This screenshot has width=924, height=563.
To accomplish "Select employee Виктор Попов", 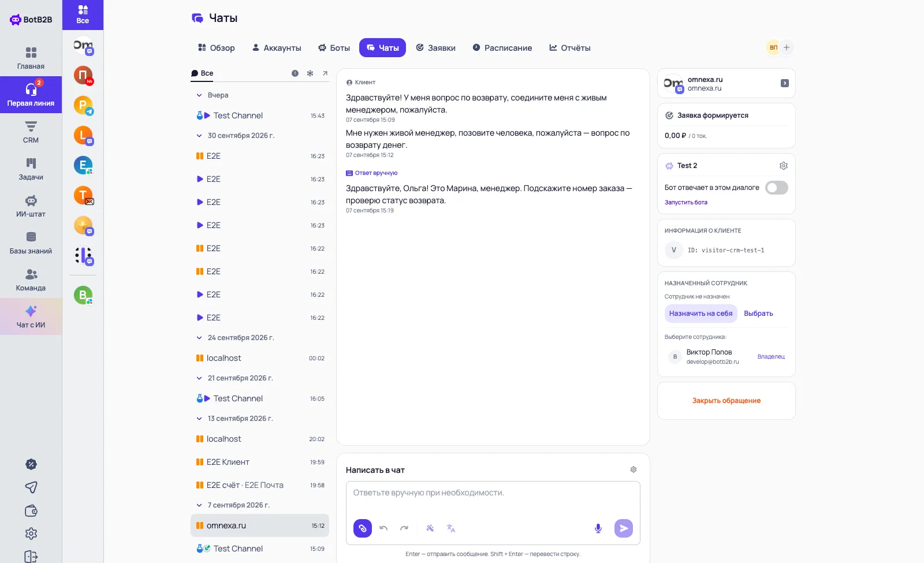I will [x=726, y=357].
